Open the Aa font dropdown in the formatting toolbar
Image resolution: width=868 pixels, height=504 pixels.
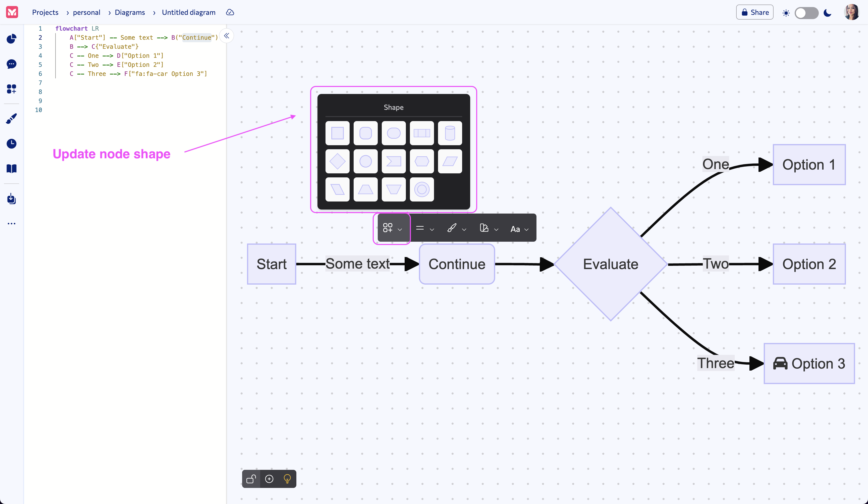coord(519,228)
